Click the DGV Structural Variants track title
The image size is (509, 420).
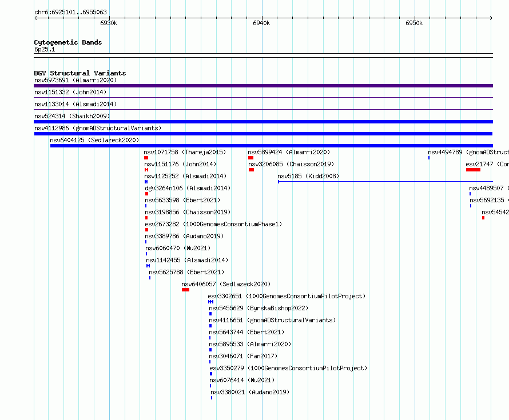click(80, 73)
